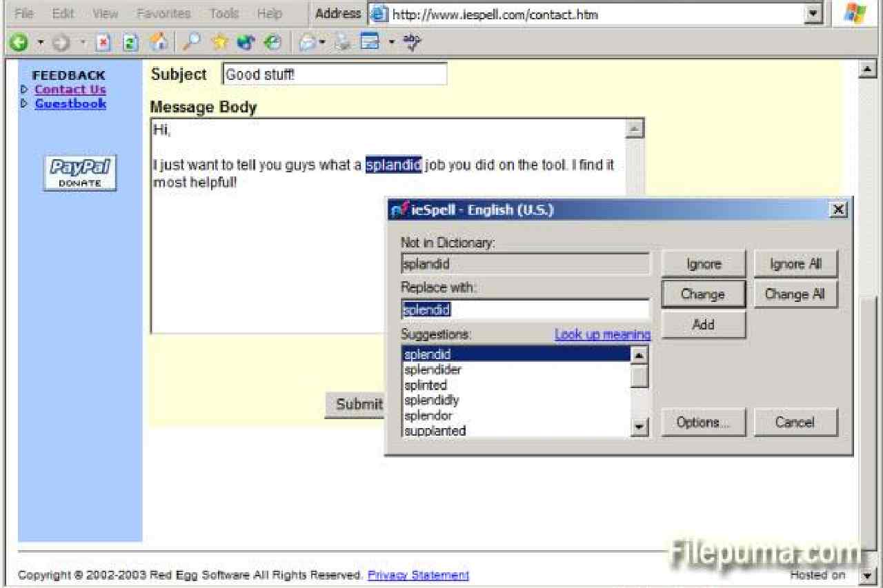The width and height of the screenshot is (883, 588).
Task: Open ieSpell Options button
Action: tap(704, 423)
